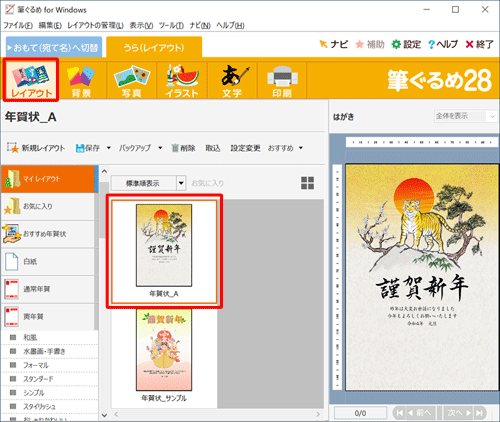The height and width of the screenshot is (422, 500).
Task: Click 削除 trash button
Action: pyautogui.click(x=183, y=148)
